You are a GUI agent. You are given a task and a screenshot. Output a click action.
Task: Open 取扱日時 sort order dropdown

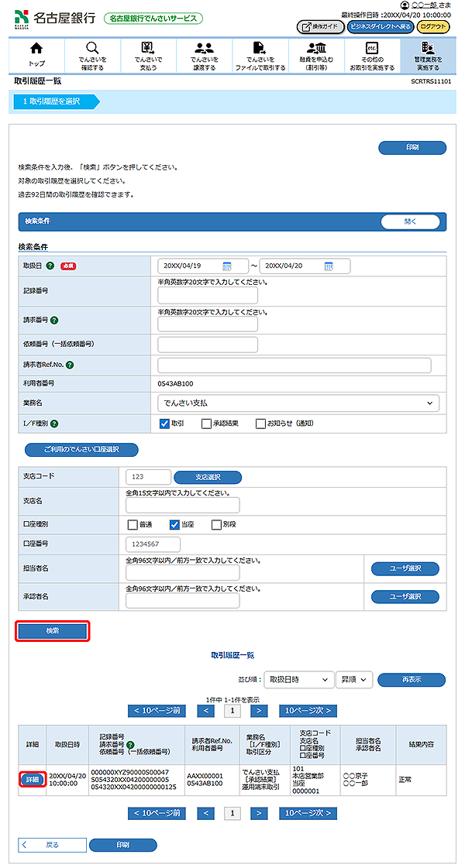[x=298, y=679]
